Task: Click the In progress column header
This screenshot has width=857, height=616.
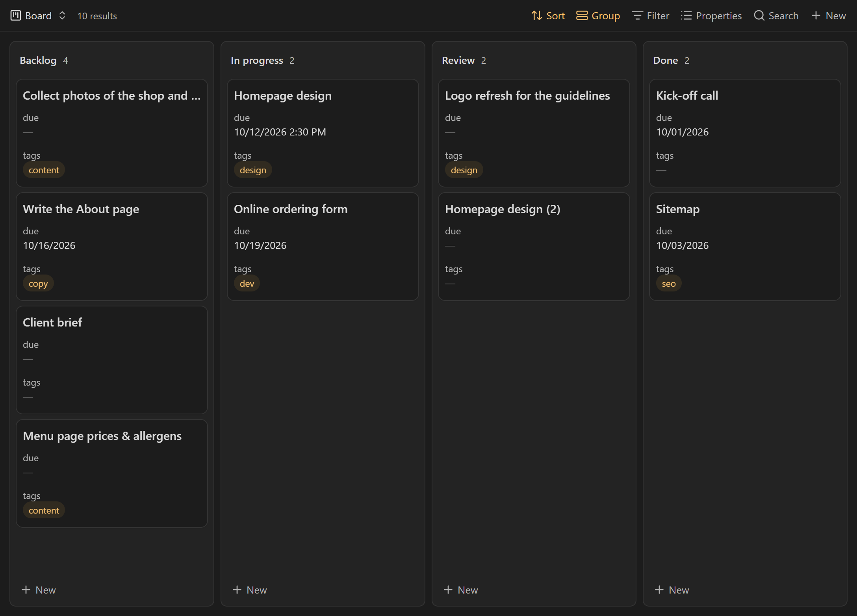Action: click(x=257, y=60)
